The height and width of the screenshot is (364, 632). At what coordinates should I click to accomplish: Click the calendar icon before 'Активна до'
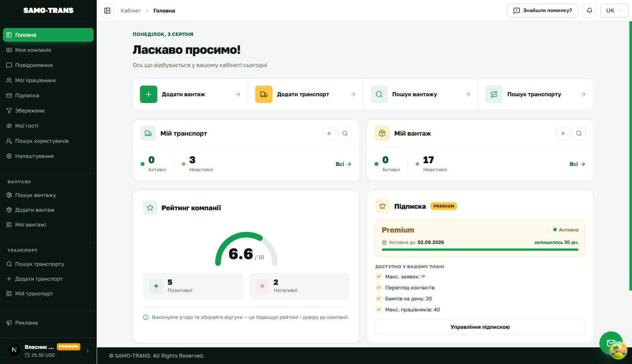tap(384, 242)
